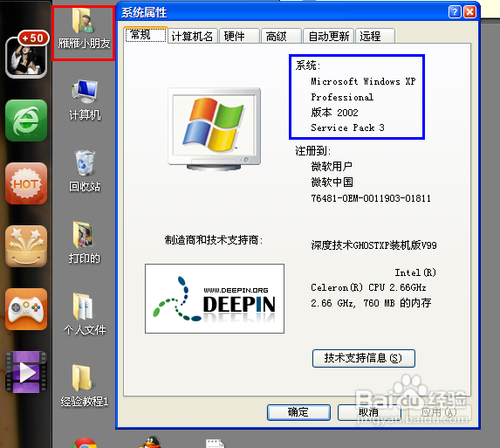Open the smiling box with stars icon
Screen dimensions: 500x448
click(x=26, y=246)
